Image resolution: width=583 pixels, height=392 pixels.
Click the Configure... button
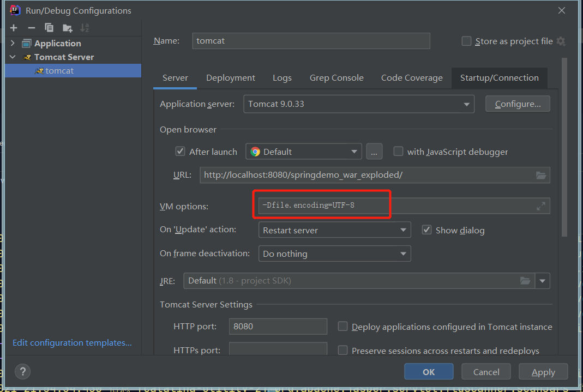[518, 104]
